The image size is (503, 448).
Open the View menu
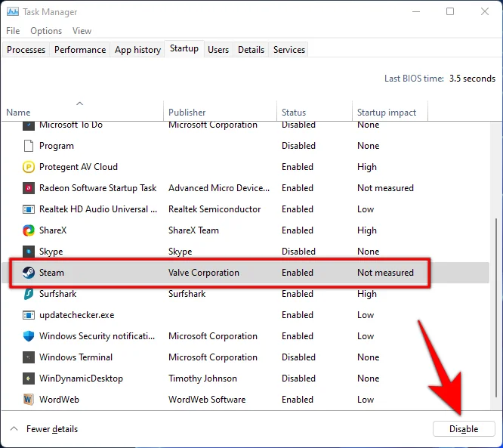(x=82, y=31)
